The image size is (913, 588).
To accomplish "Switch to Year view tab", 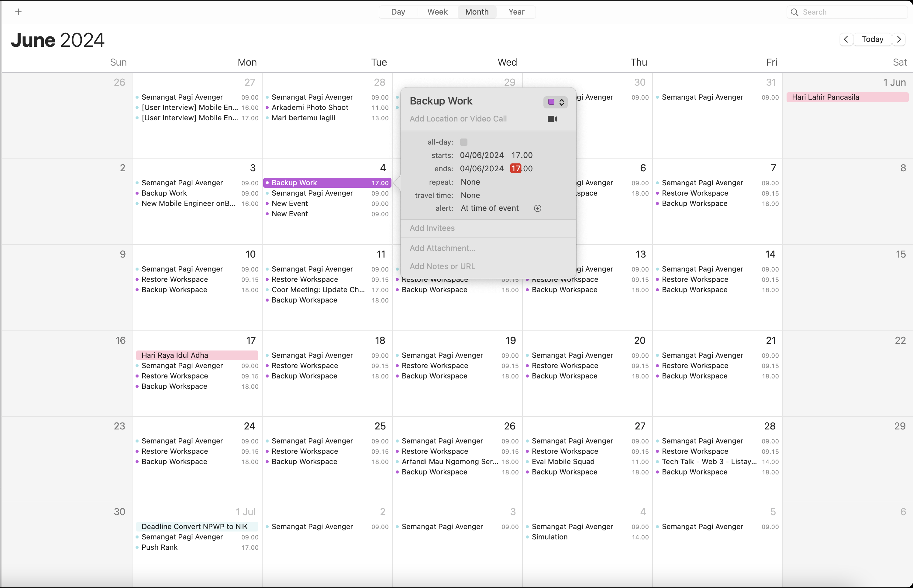I will tap(516, 12).
